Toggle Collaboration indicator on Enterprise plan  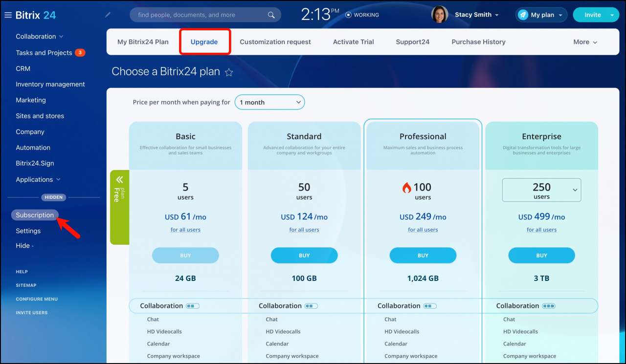tap(549, 306)
